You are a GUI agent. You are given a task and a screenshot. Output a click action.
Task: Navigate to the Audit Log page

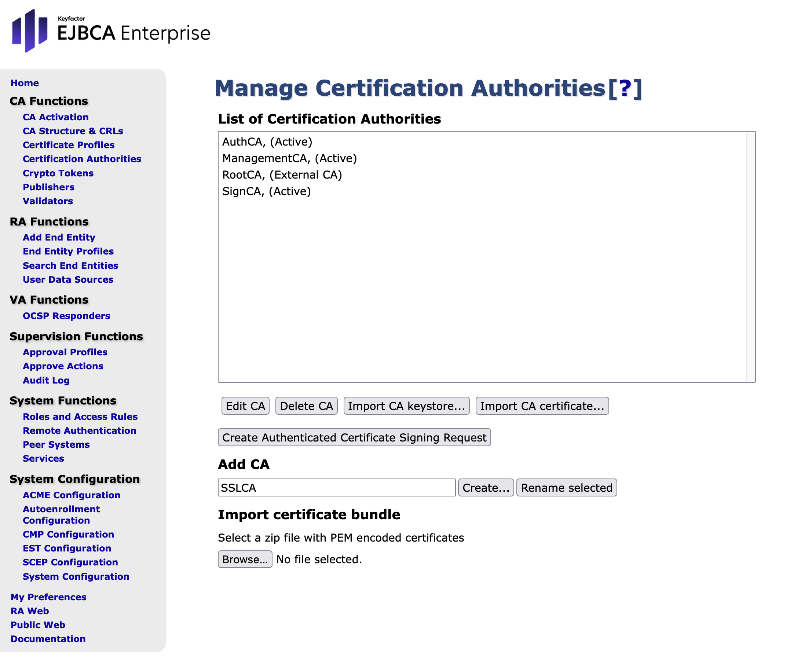point(46,381)
